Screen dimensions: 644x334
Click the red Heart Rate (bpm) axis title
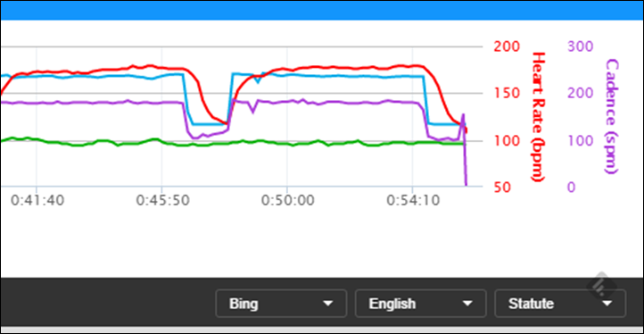tap(537, 117)
